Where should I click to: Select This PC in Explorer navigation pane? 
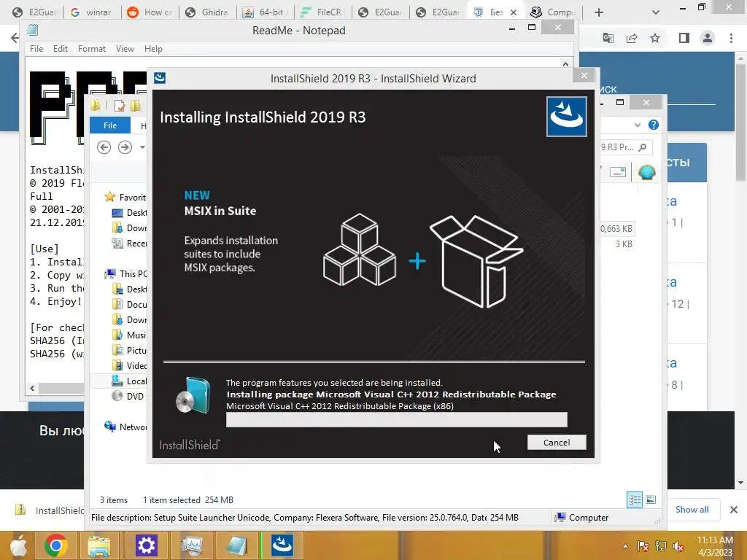pos(126,274)
